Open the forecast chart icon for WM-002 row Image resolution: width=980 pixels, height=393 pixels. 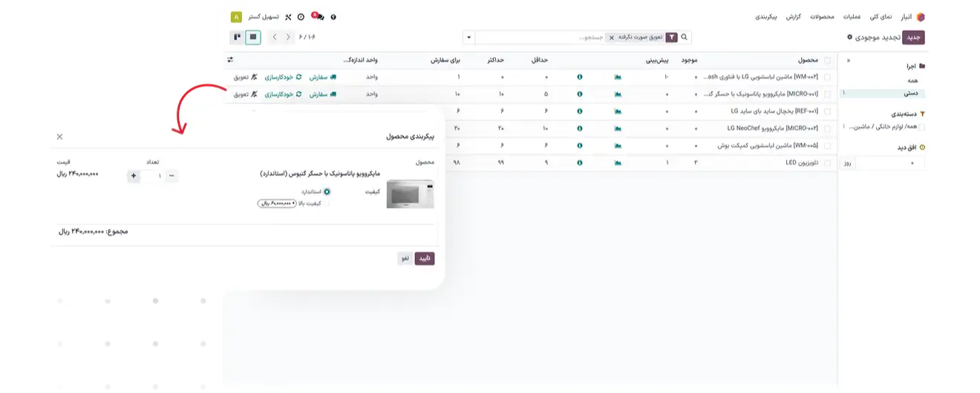coord(618,77)
